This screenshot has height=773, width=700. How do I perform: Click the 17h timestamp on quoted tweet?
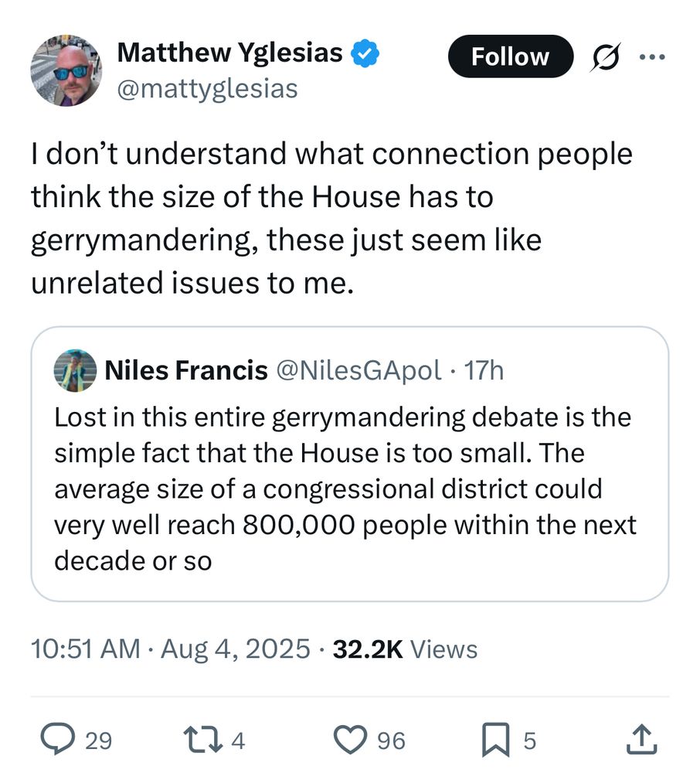(x=485, y=370)
